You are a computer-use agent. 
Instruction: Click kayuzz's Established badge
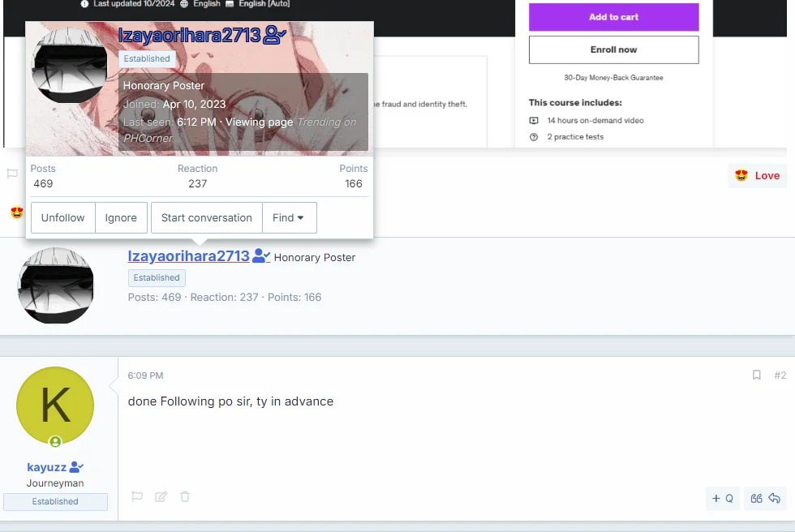coord(55,502)
